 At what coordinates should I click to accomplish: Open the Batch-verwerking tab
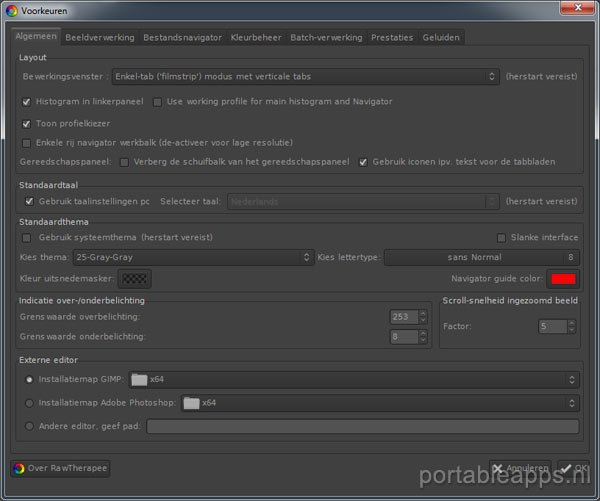pyautogui.click(x=326, y=38)
